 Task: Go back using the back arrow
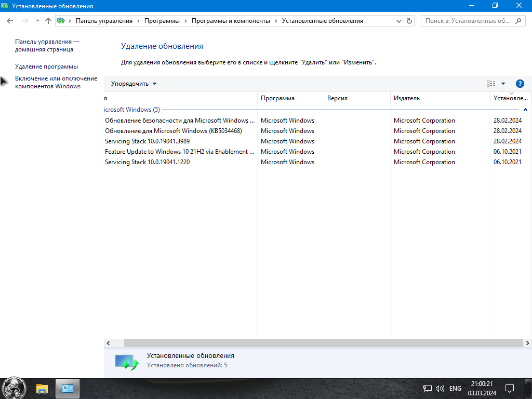click(x=10, y=21)
